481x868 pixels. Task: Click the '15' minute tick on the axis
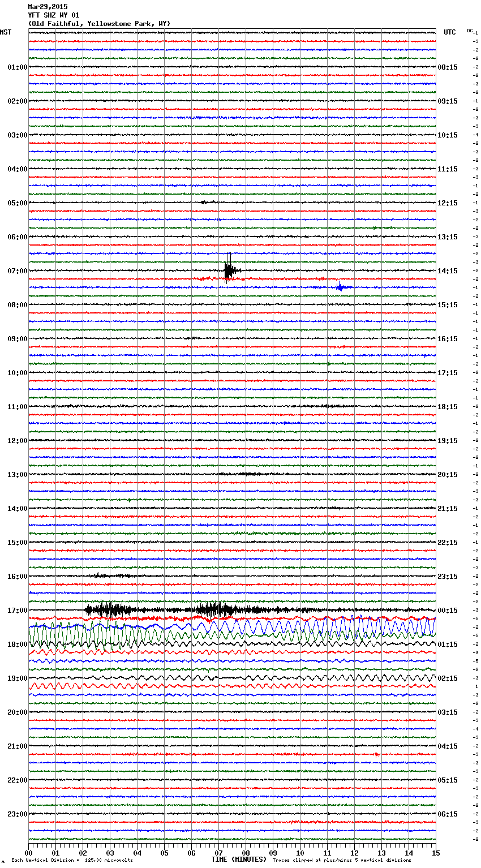(436, 853)
